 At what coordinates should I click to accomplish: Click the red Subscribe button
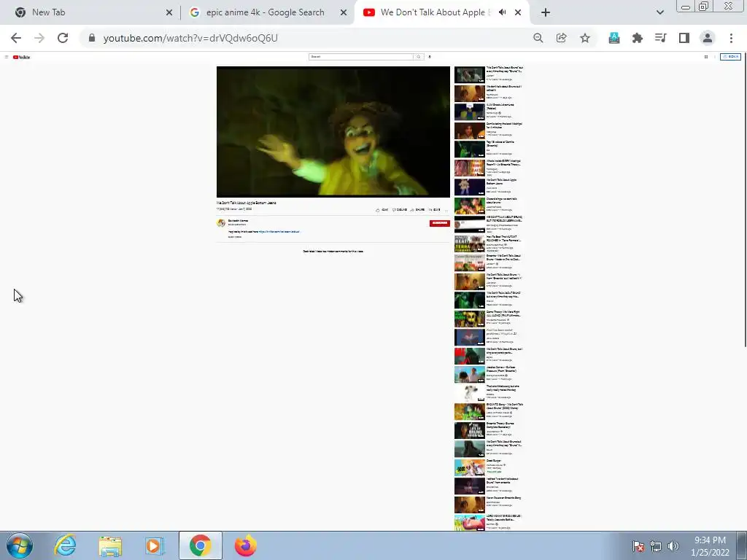(x=439, y=223)
